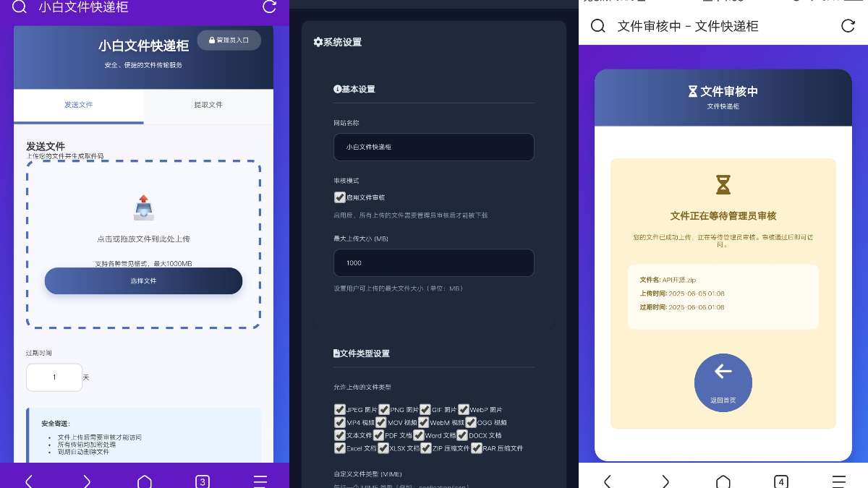Tap the search icon in the 文件审核中 browser bar
Image resolution: width=868 pixels, height=488 pixels.
pyautogui.click(x=597, y=26)
